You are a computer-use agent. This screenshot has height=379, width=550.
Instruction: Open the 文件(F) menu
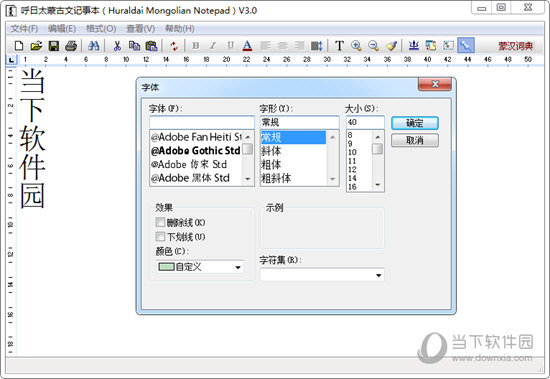24,29
